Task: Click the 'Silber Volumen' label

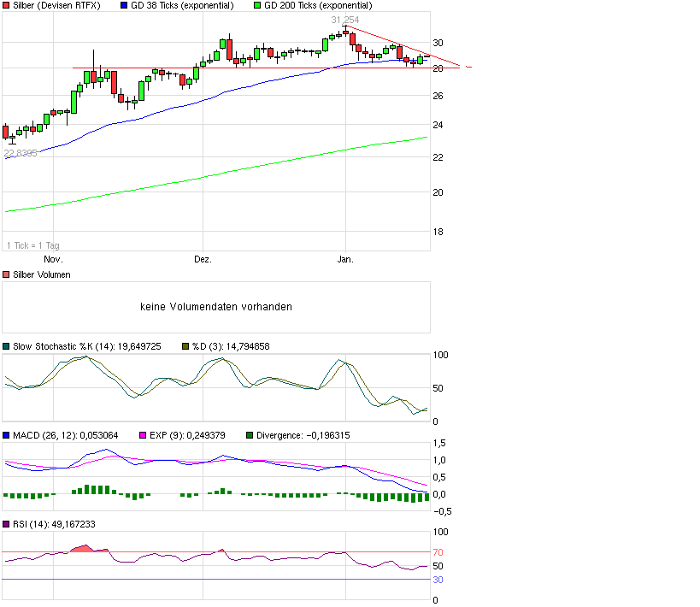Action: (x=42, y=274)
